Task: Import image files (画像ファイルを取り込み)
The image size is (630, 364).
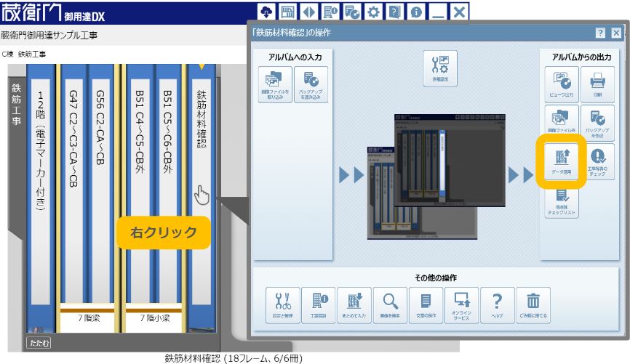Action: [x=275, y=84]
